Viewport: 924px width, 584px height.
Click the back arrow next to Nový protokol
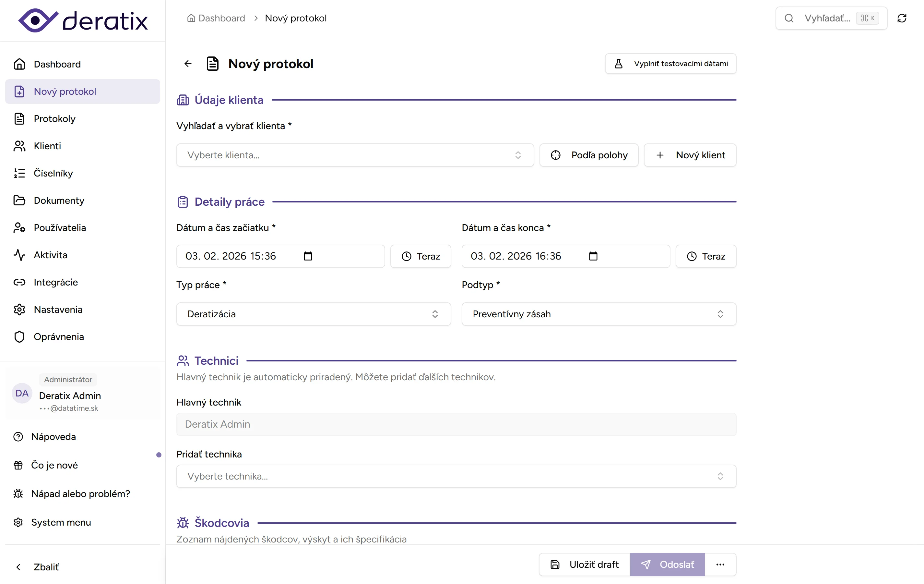[x=188, y=63]
